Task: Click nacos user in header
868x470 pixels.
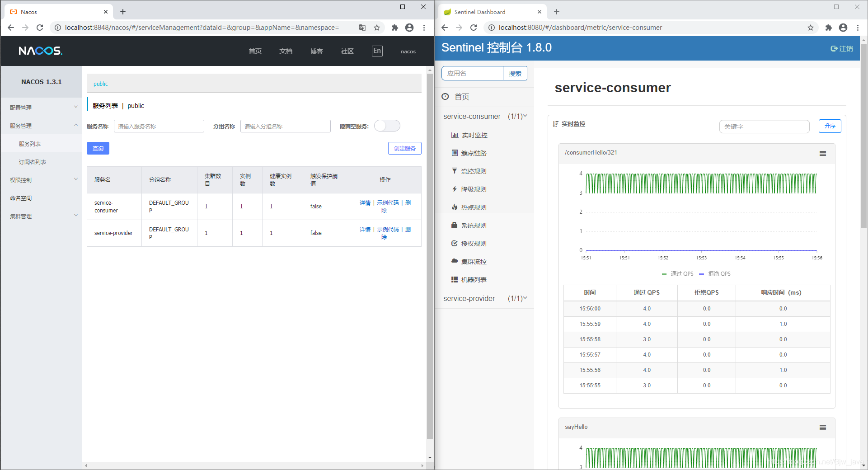Action: 408,52
